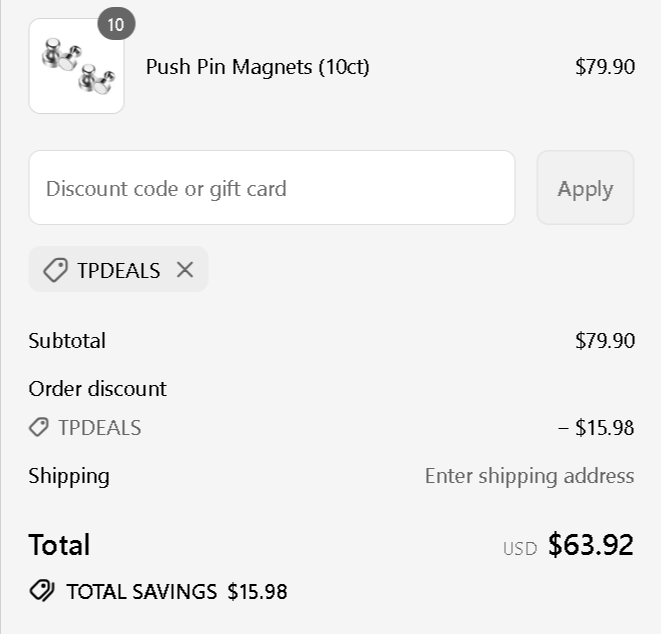Click the total price $63.92

[590, 545]
